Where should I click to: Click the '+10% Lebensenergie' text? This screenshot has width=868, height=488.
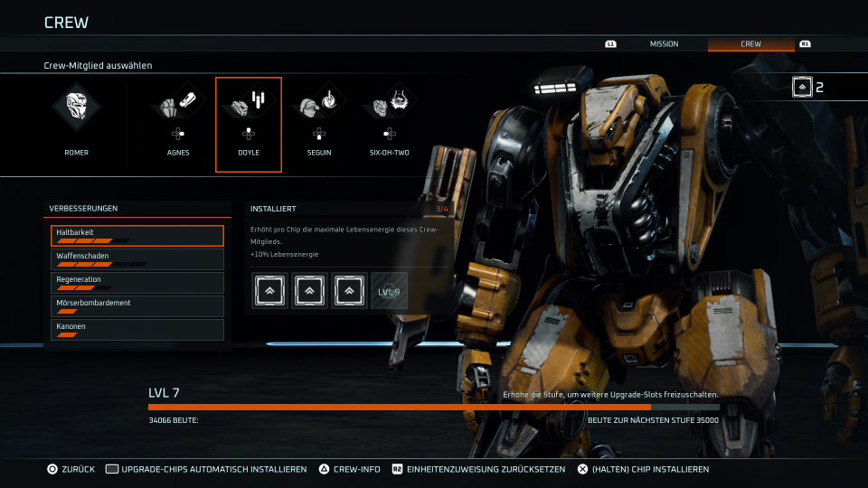[284, 255]
